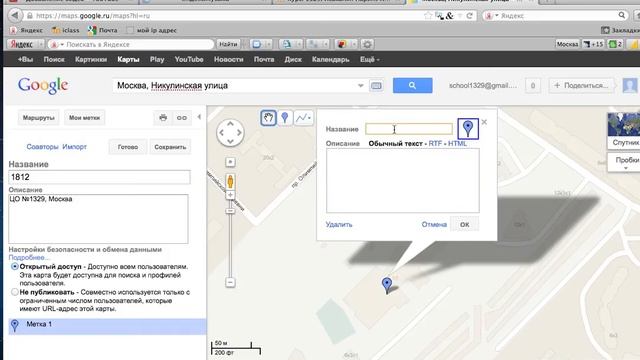The height and width of the screenshot is (360, 640).
Task: Click the zoom slider handle
Action: click(x=230, y=211)
